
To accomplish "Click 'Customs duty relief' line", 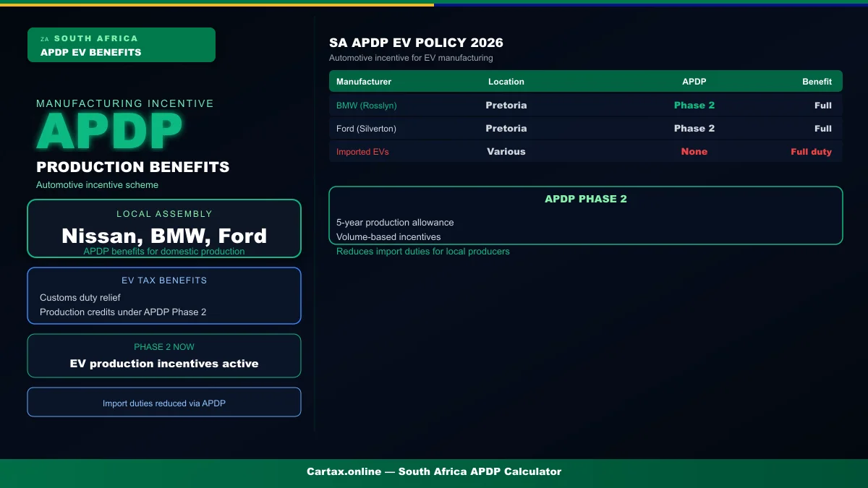I will [80, 298].
